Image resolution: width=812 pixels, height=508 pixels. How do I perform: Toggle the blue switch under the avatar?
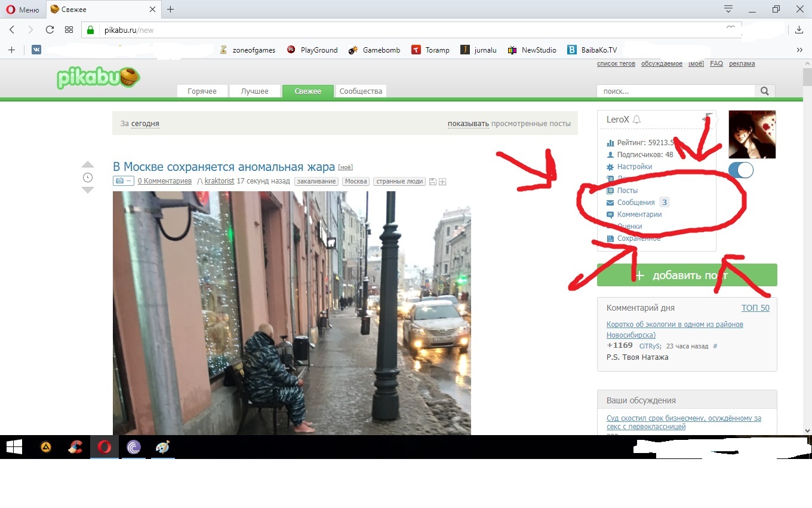click(741, 170)
